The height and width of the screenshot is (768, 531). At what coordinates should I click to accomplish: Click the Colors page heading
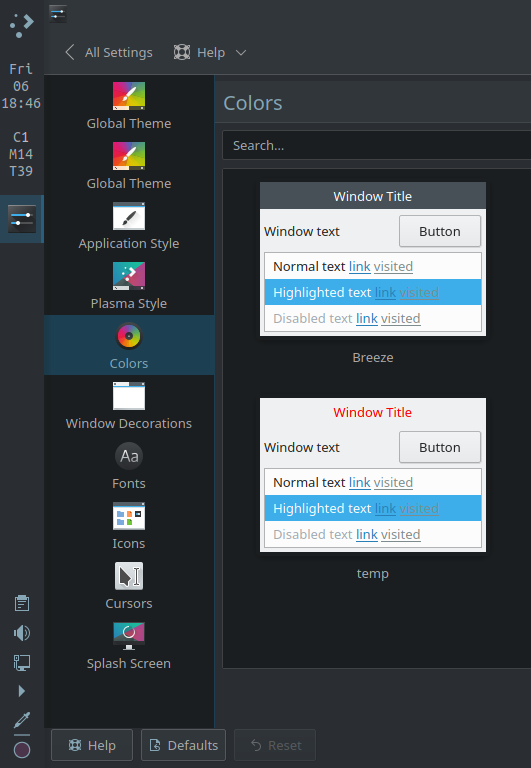click(253, 103)
